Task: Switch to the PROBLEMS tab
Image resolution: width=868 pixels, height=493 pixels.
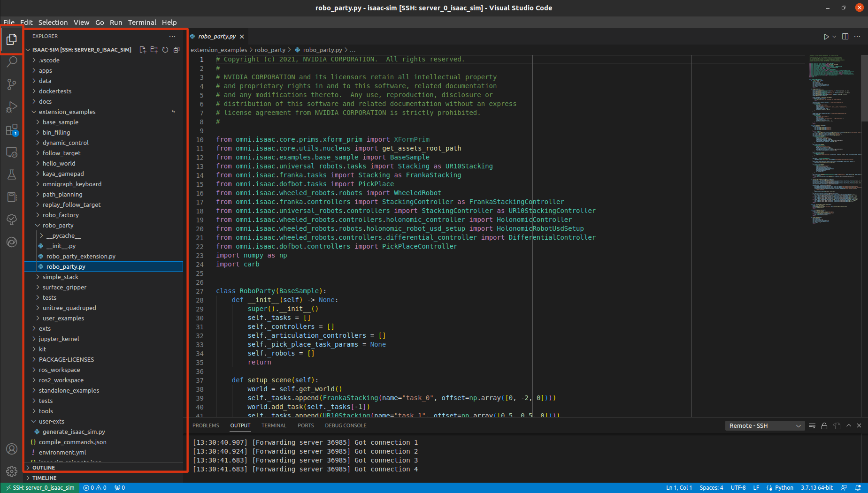Action: click(206, 425)
